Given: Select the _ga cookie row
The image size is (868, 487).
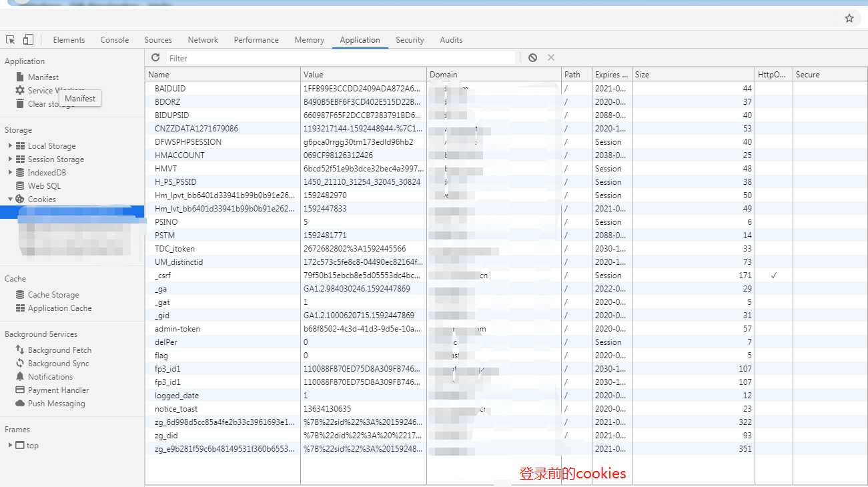Looking at the screenshot, I should [x=506, y=289].
